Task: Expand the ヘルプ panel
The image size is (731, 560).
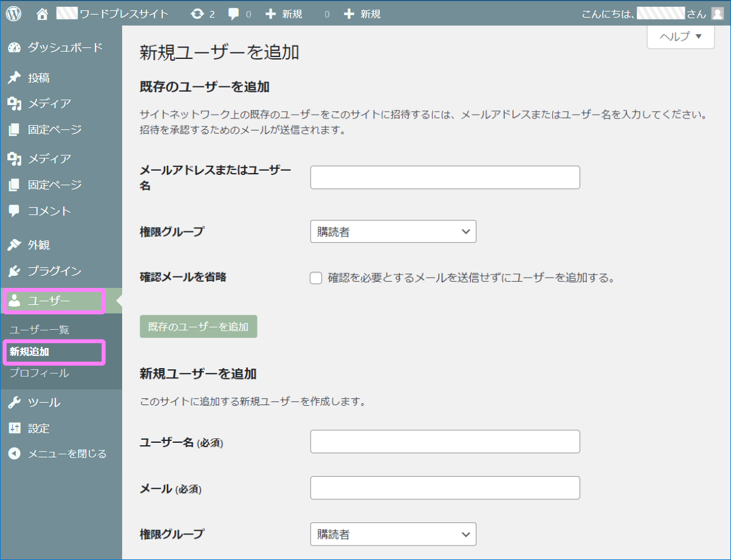Action: pyautogui.click(x=680, y=37)
